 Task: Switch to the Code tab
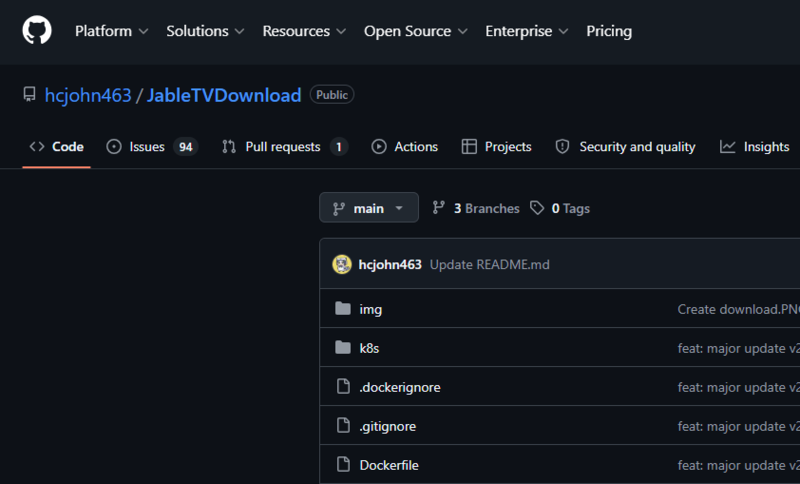tap(56, 147)
